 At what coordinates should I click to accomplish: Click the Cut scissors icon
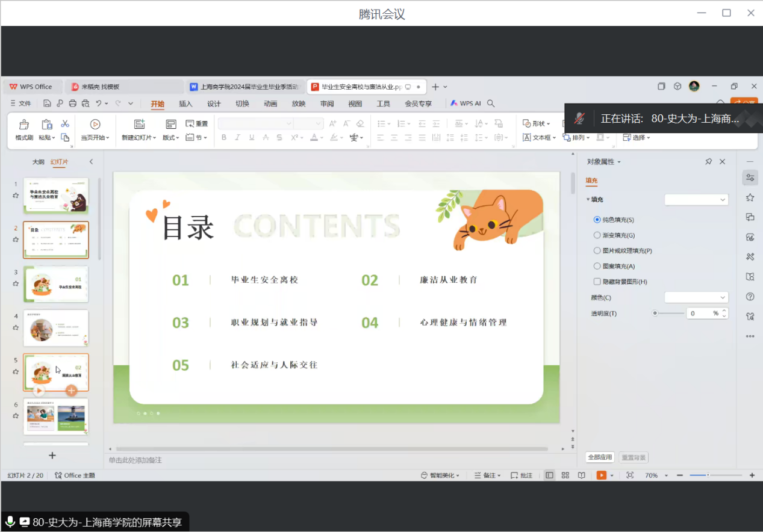pos(65,123)
